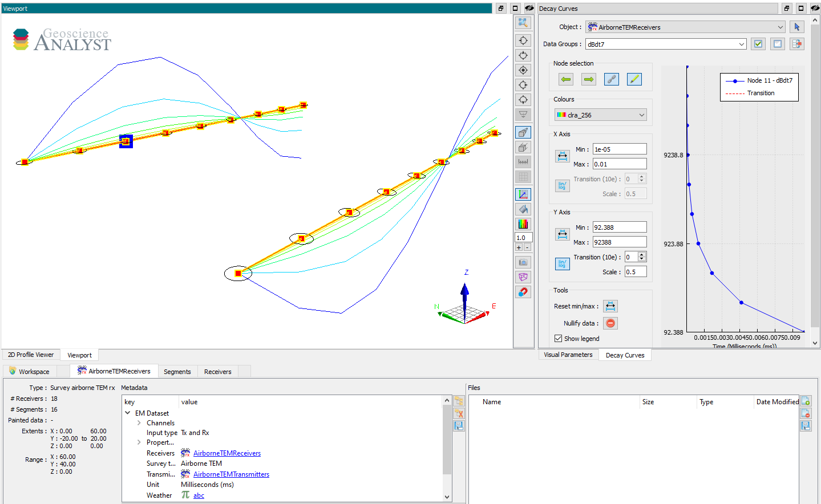
Task: Click the check all data groups button
Action: tap(758, 44)
